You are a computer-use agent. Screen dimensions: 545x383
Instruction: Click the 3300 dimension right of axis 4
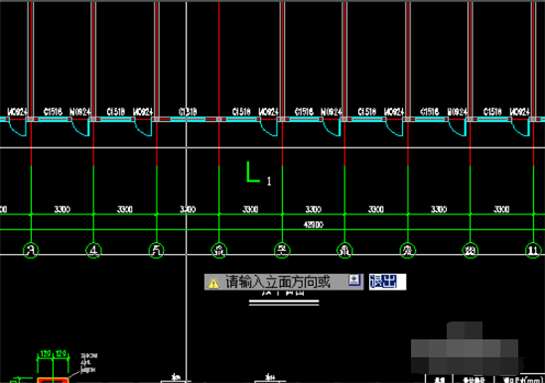tap(124, 209)
